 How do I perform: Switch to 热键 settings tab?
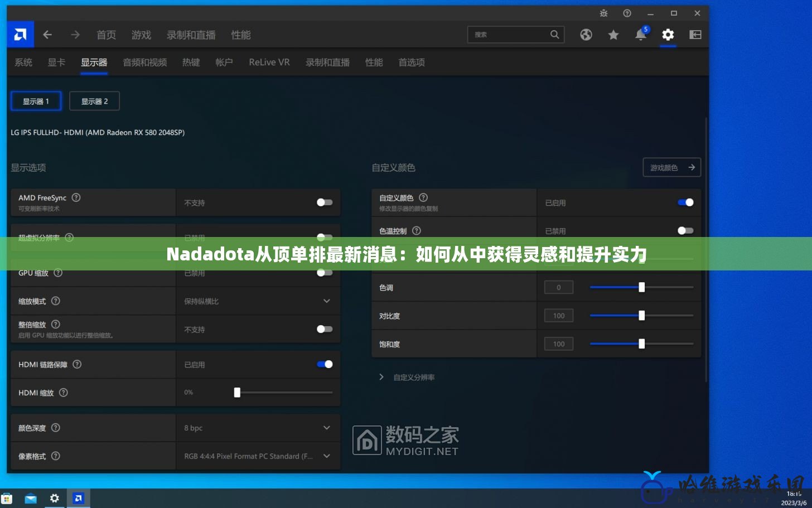(x=191, y=62)
